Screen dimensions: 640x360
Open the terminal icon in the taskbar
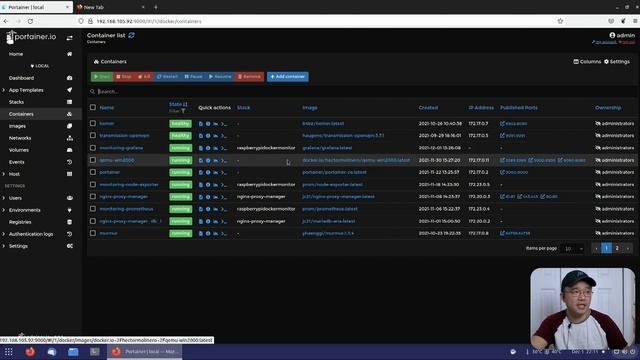point(95,351)
